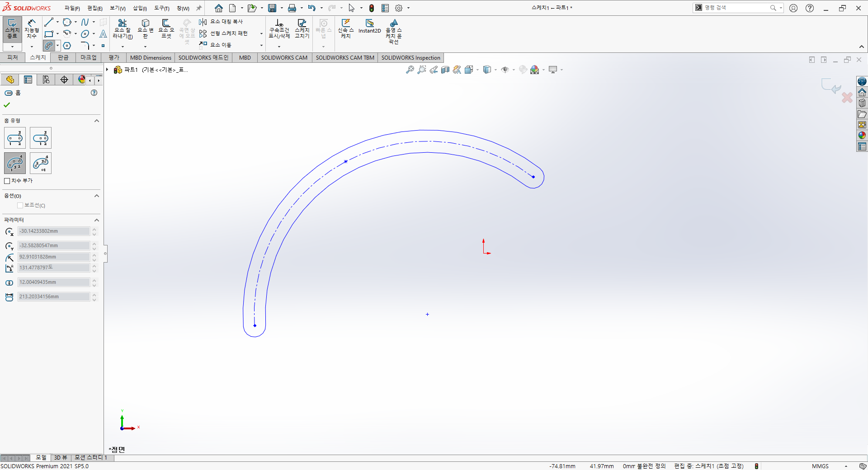Open the ConfigurationManager tab icon
Screen dimensions: 868x470
point(46,80)
